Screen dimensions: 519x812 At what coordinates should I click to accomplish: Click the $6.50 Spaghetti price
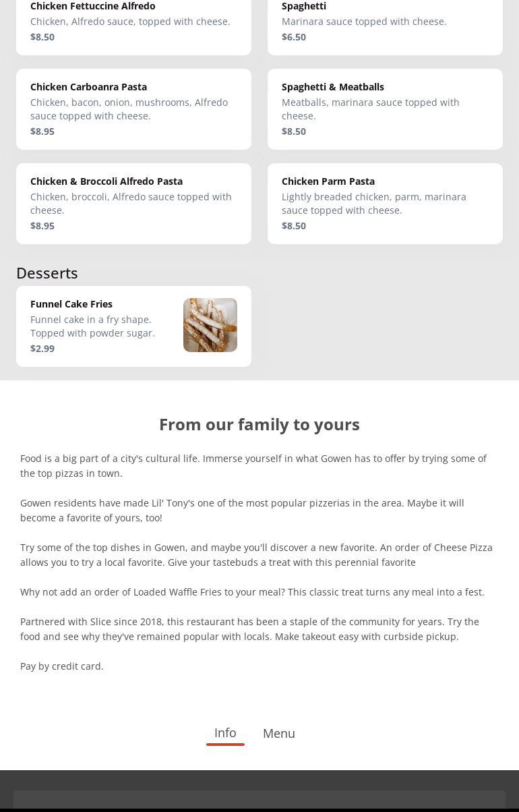pyautogui.click(x=294, y=37)
